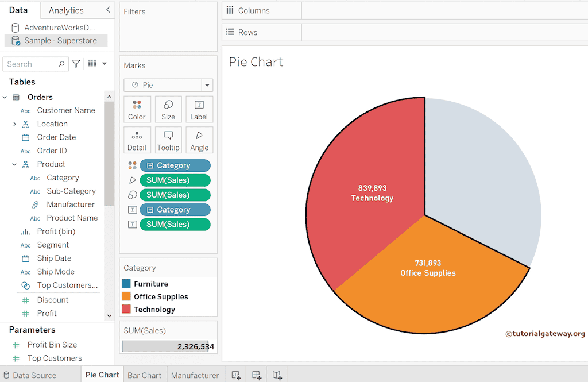
Task: Open the Pie mark type dropdown
Action: click(207, 85)
